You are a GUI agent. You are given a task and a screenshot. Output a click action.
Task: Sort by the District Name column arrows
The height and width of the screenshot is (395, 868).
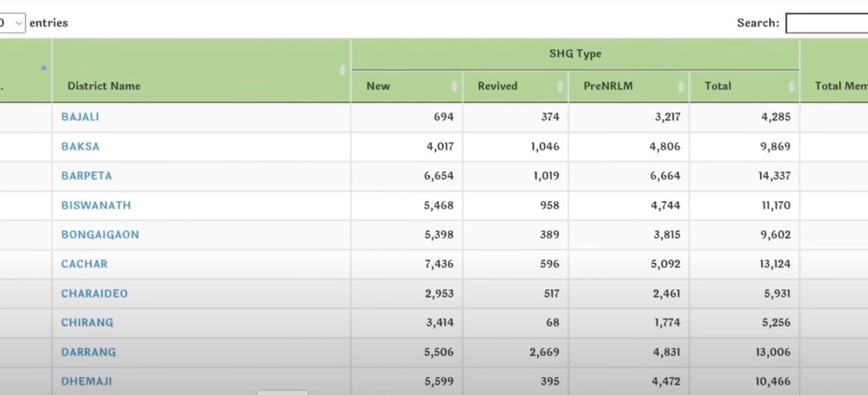tap(342, 70)
